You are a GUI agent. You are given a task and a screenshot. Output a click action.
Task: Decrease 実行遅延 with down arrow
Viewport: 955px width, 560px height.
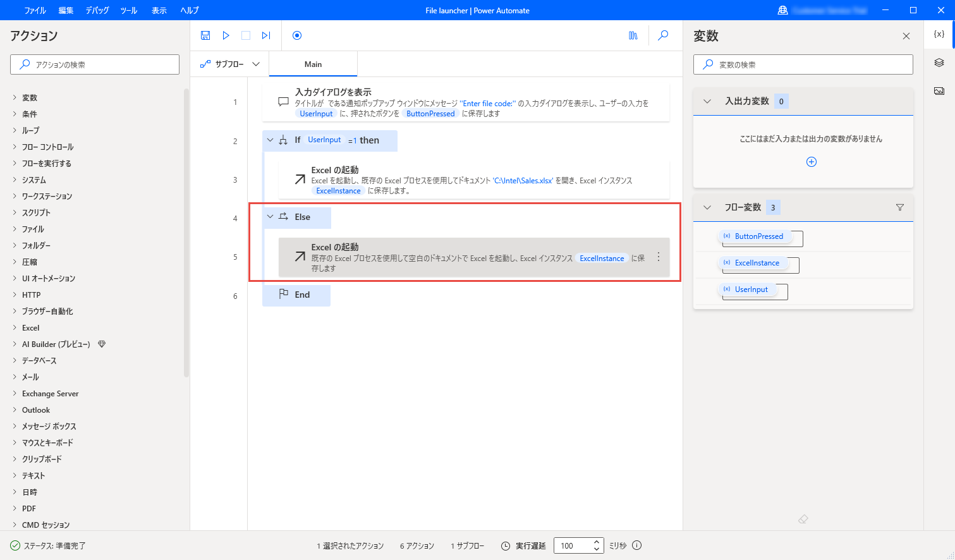tap(596, 549)
